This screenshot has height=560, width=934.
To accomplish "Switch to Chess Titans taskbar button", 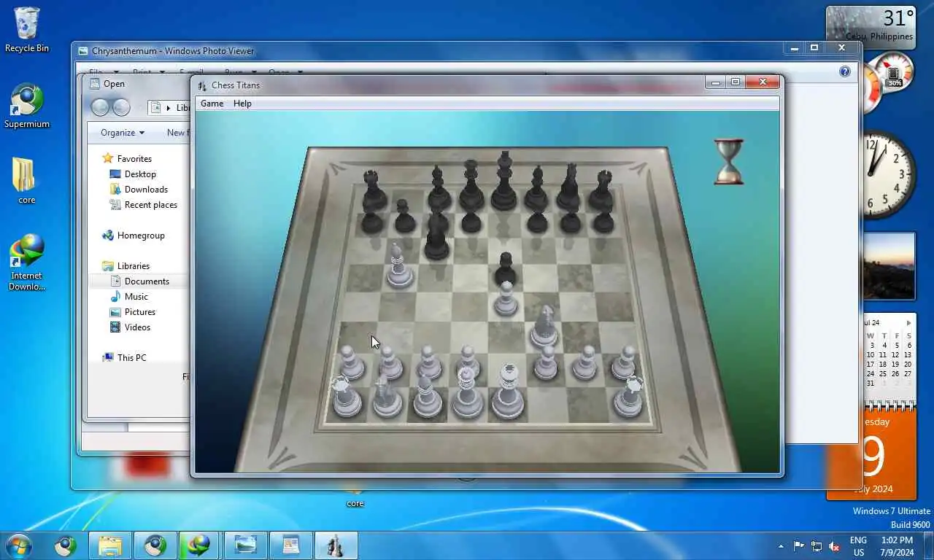I will click(336, 545).
